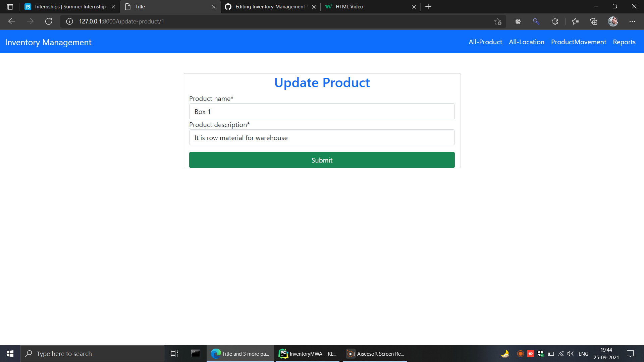Open PyCharm InventoryMWA from the taskbar
Viewport: 644px width, 362px height.
pyautogui.click(x=307, y=354)
